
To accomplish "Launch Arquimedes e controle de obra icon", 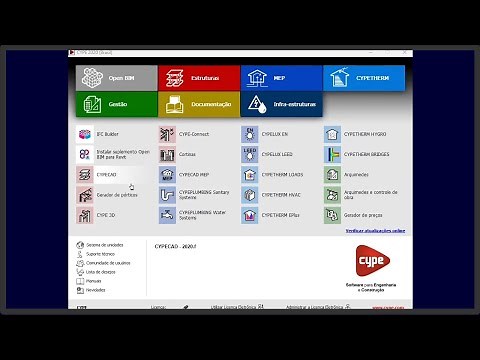I will click(332, 195).
